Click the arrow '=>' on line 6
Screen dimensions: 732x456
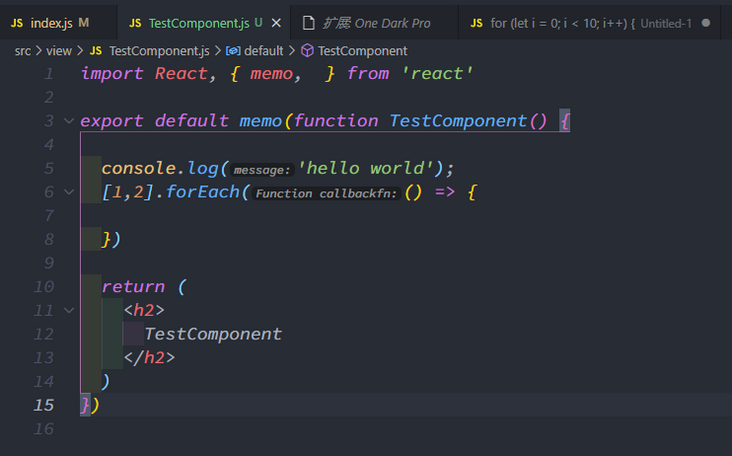pyautogui.click(x=444, y=192)
